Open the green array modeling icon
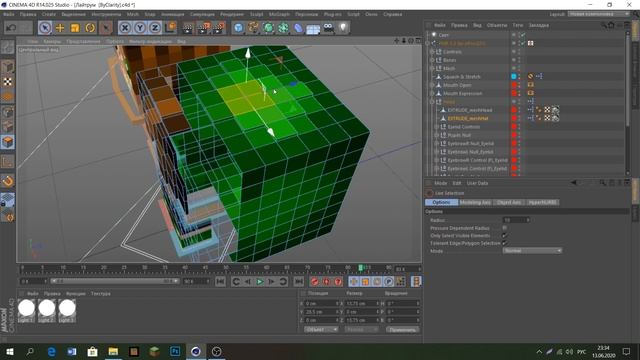The height and width of the screenshot is (360, 640). click(283, 28)
